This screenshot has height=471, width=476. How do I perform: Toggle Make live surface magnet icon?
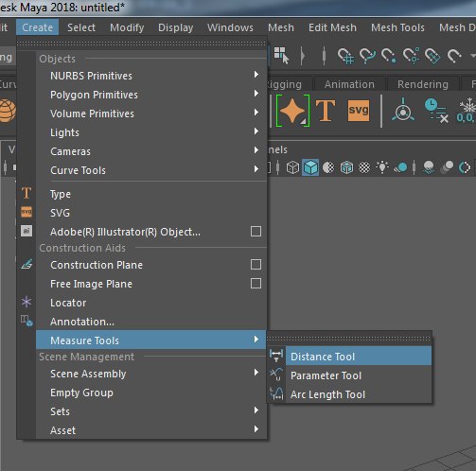[454, 56]
